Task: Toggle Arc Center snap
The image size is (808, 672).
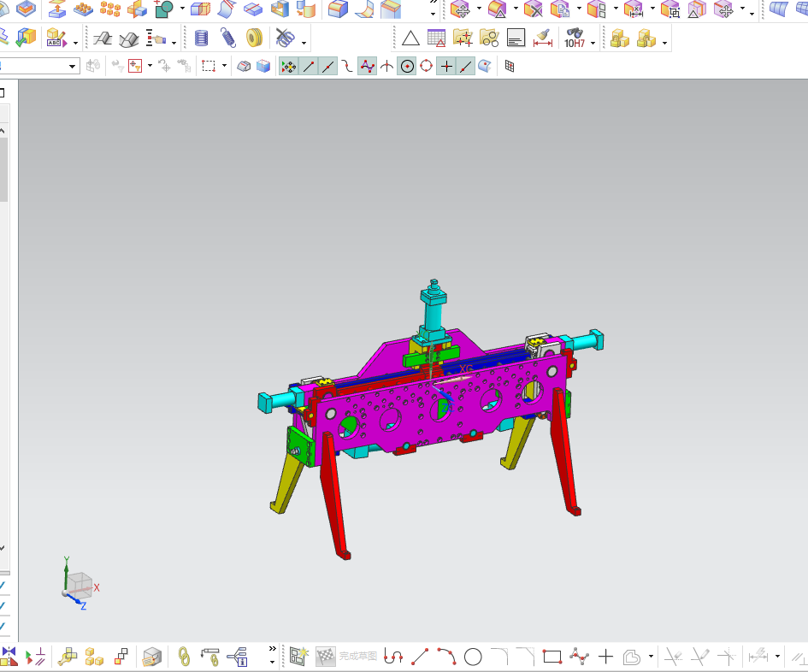Action: coord(407,67)
